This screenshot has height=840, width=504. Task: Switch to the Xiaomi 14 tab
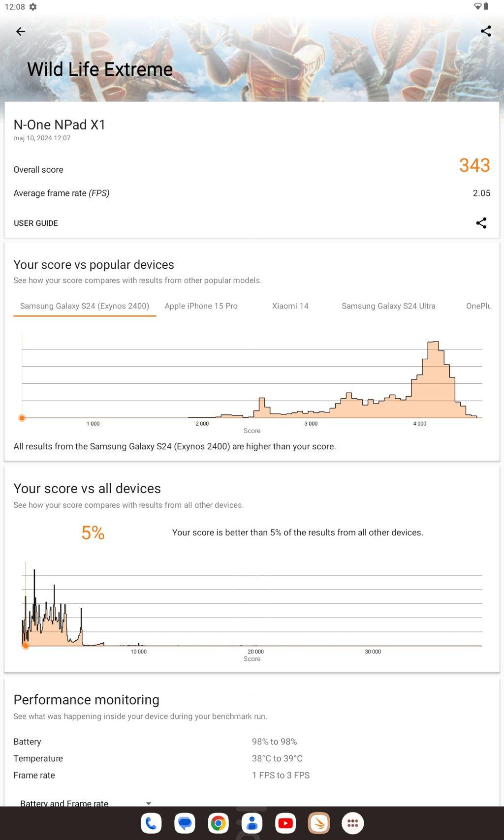(x=290, y=306)
